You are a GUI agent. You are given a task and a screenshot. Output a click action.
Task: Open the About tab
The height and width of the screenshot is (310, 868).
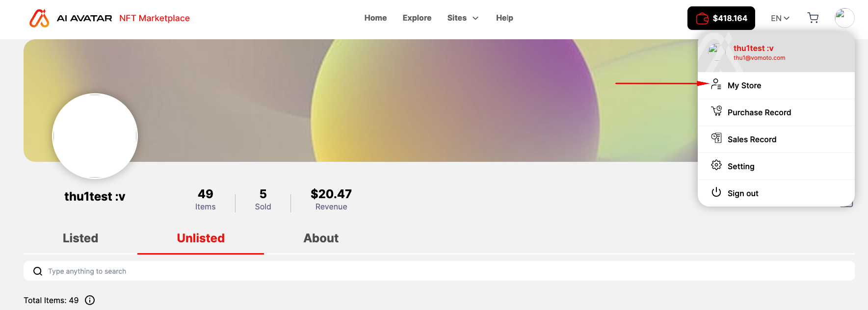point(321,238)
